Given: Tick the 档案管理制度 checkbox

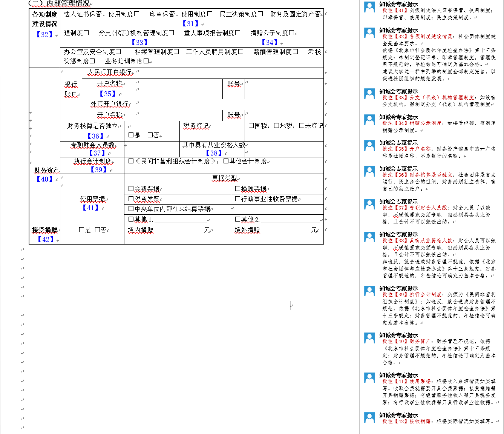Looking at the screenshot, I should tap(176, 52).
